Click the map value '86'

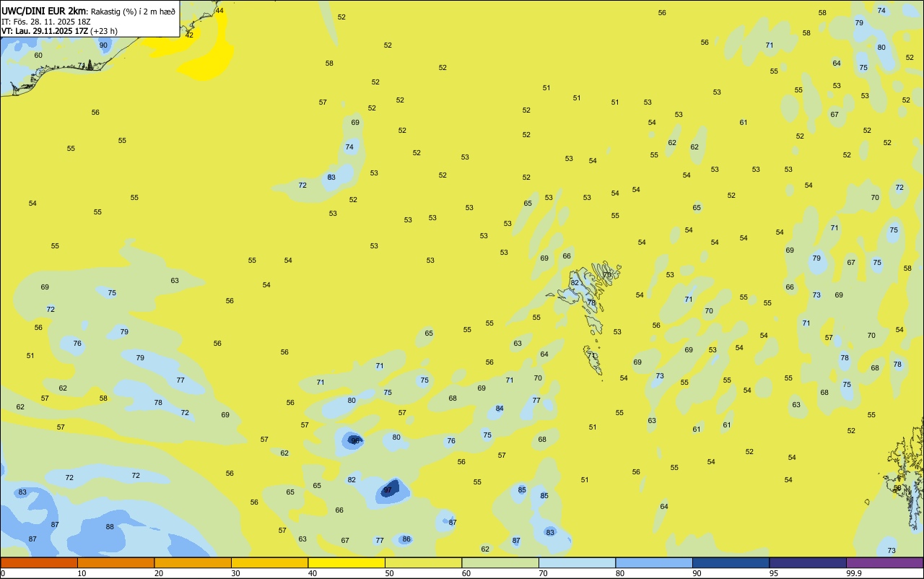pos(406,539)
